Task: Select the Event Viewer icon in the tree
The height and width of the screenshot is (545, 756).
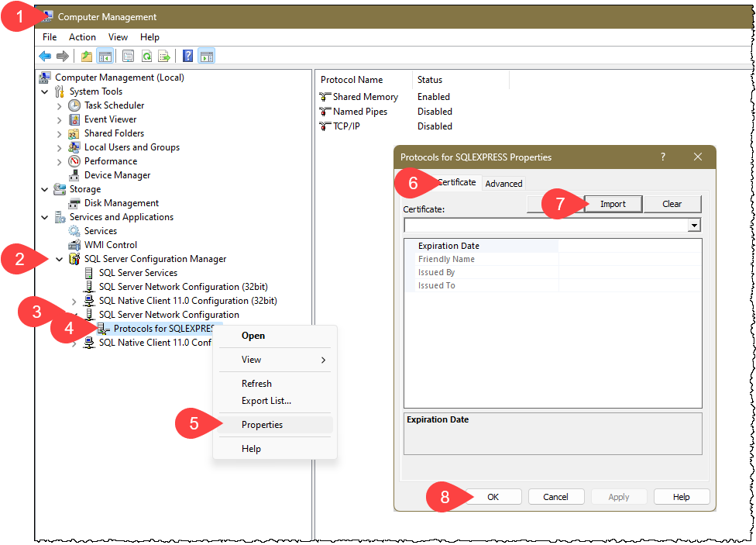Action: (x=74, y=119)
